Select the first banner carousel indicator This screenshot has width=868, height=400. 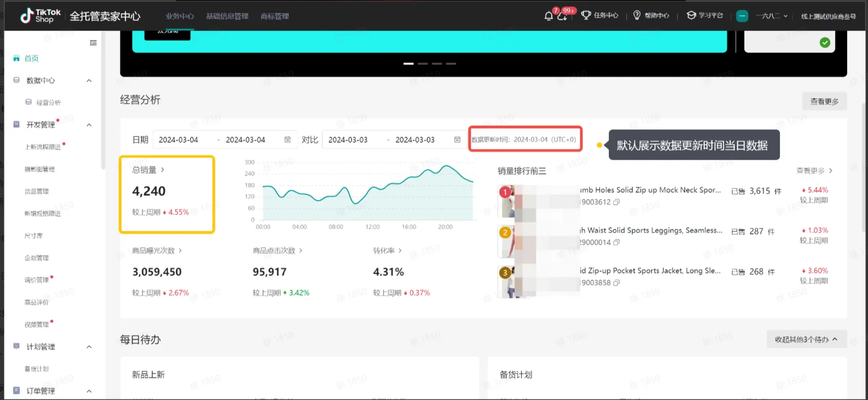tap(408, 64)
